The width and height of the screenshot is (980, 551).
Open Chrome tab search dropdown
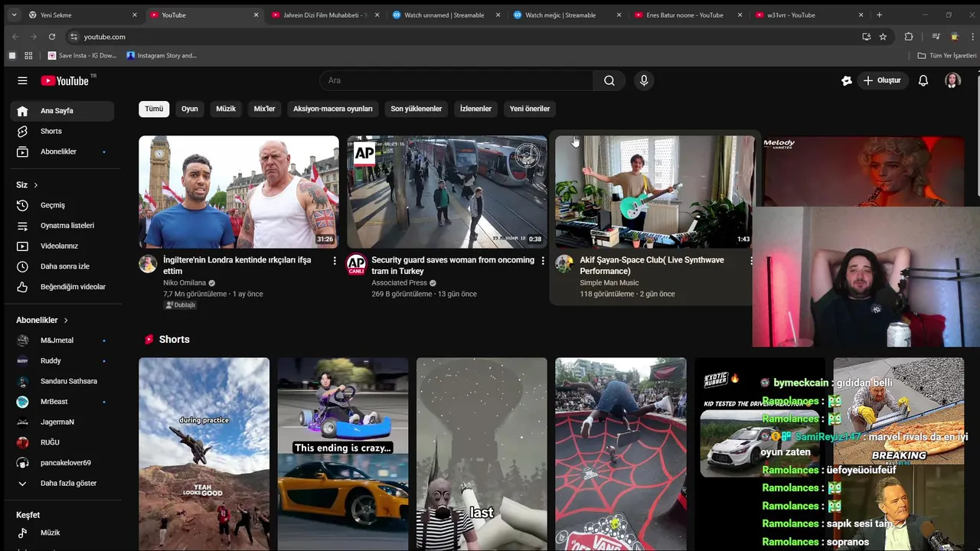coord(13,15)
